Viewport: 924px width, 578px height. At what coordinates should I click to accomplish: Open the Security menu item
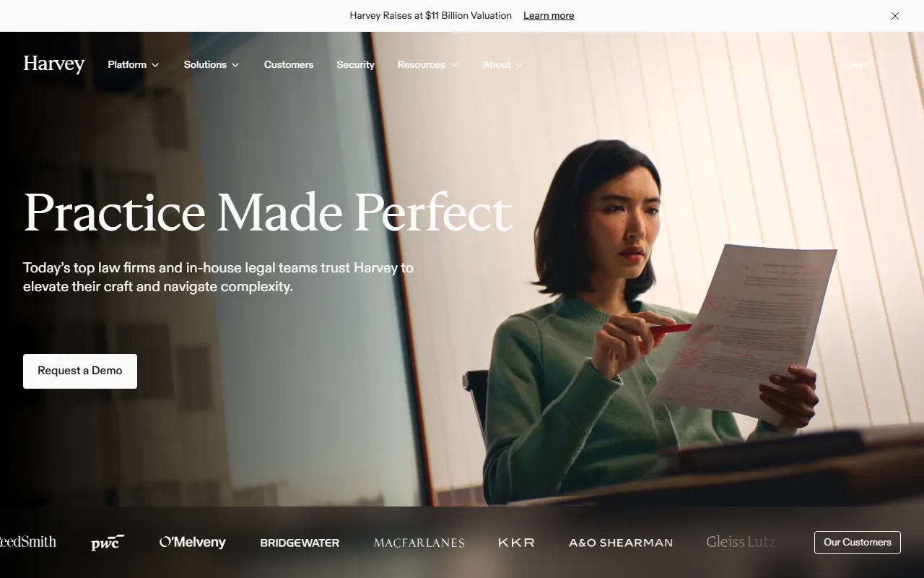click(355, 64)
